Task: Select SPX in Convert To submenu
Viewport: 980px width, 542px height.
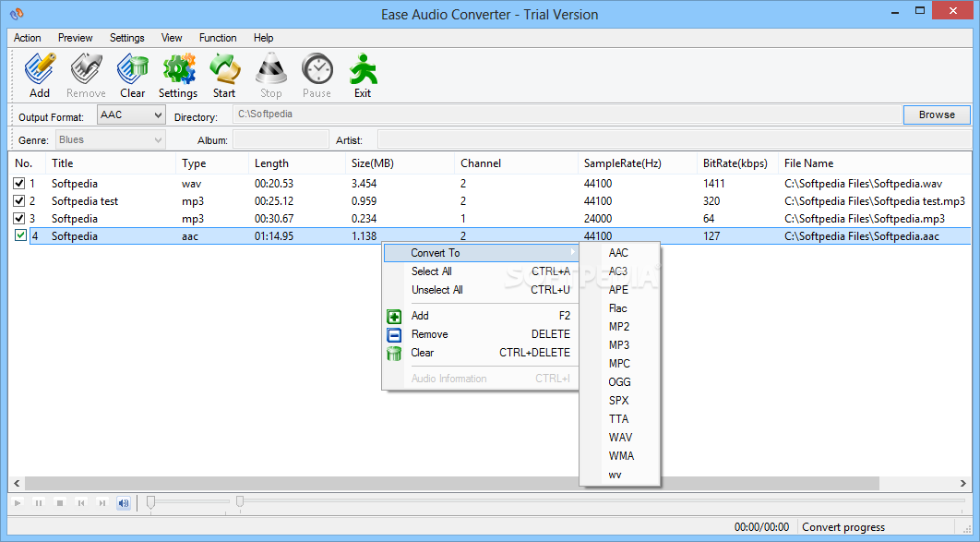Action: (619, 400)
